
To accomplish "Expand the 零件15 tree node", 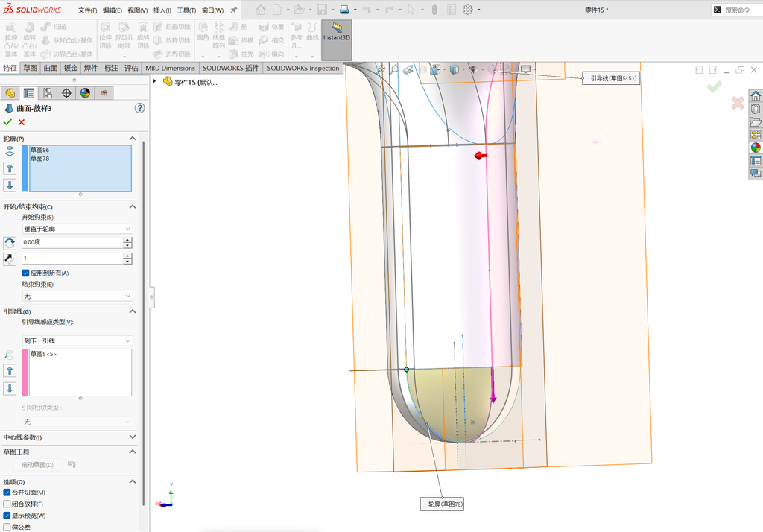I will (155, 82).
